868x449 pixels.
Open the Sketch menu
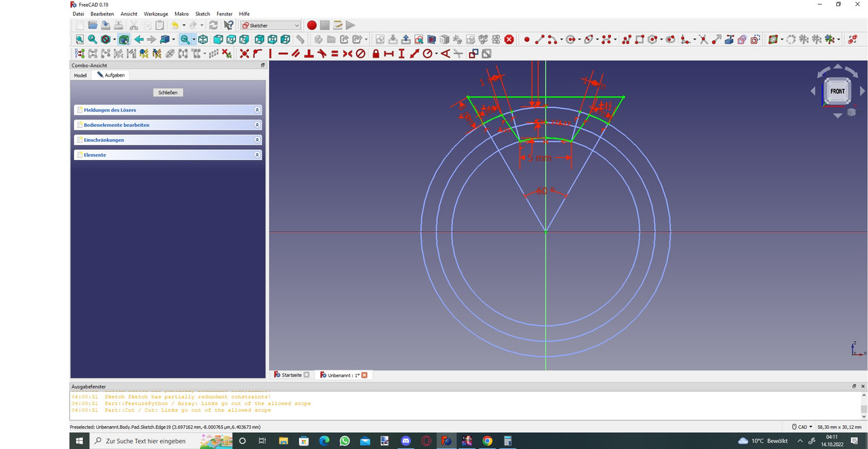coord(202,14)
